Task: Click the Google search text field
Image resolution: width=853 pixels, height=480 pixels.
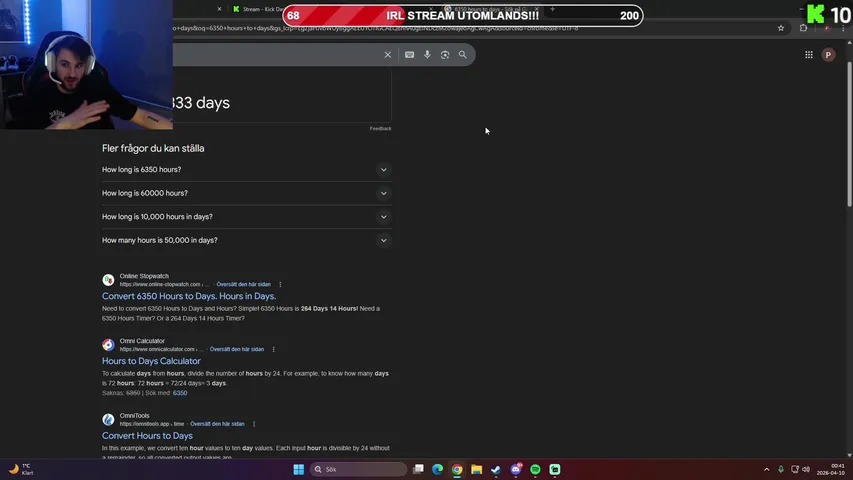Action: pyautogui.click(x=275, y=54)
